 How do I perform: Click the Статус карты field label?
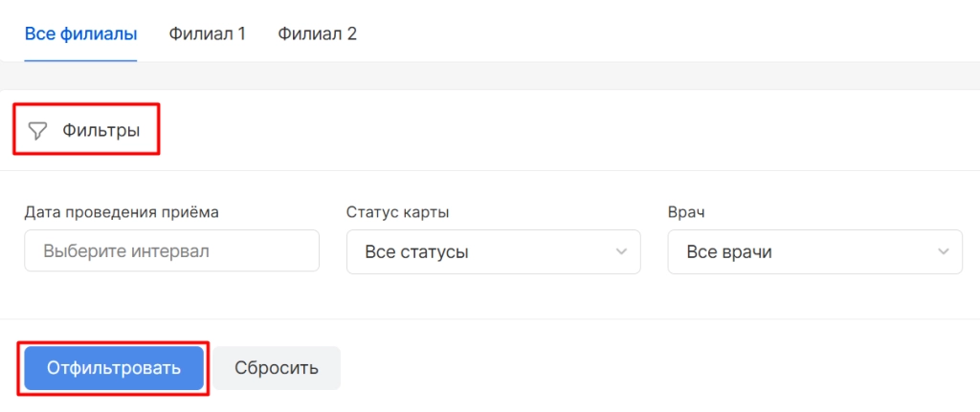397,212
